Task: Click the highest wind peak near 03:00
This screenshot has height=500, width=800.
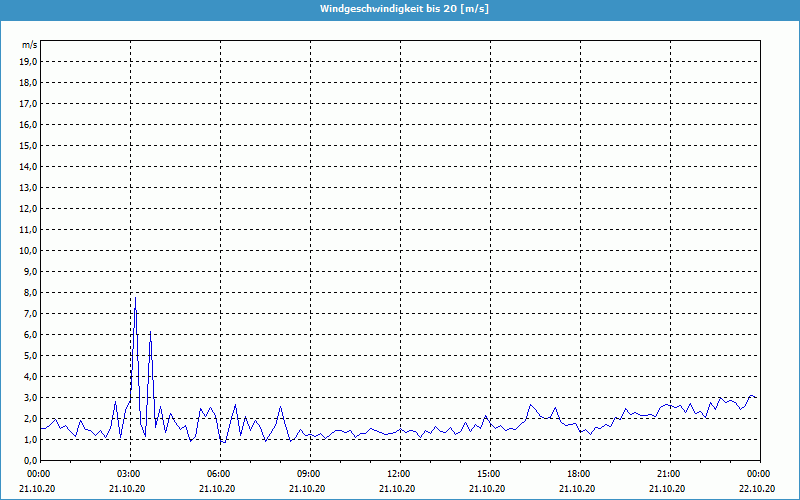Action: coord(135,298)
